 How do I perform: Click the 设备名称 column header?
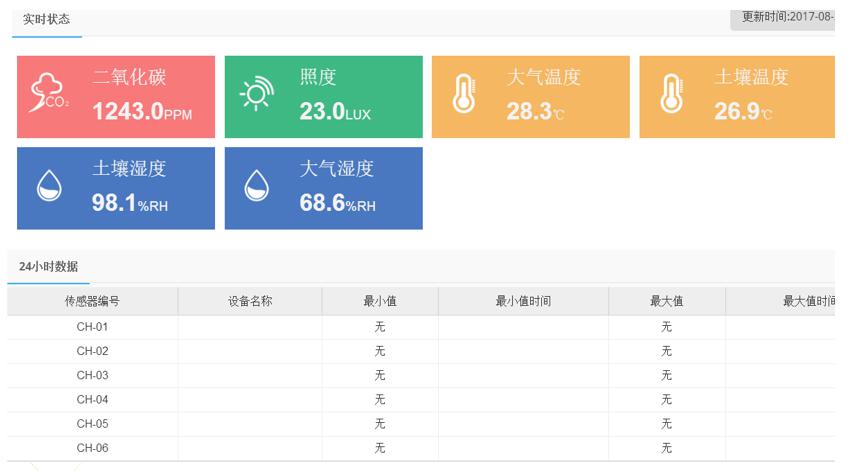(250, 301)
